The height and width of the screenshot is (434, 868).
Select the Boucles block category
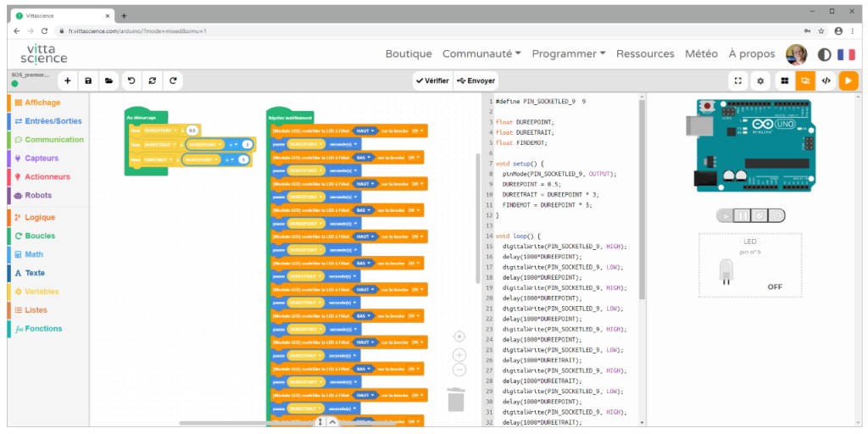pyautogui.click(x=39, y=236)
